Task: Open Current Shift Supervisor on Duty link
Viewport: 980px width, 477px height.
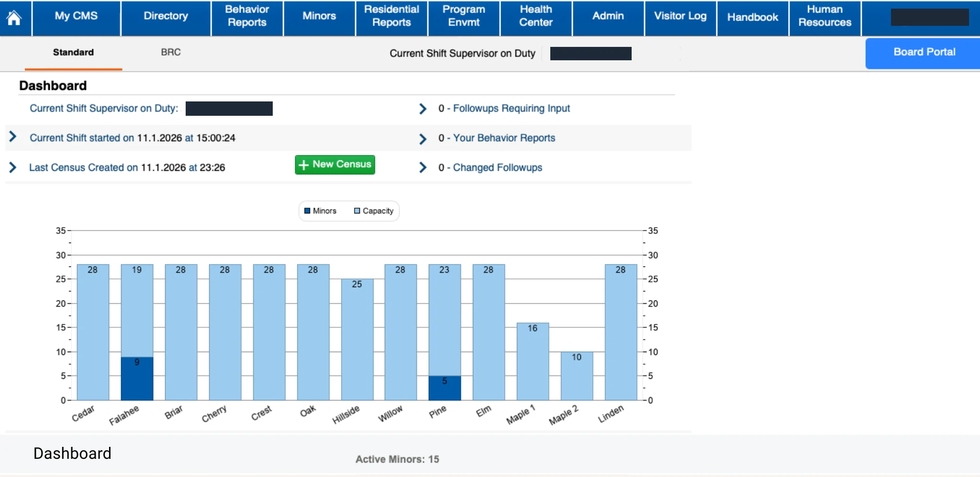Action: coord(104,109)
